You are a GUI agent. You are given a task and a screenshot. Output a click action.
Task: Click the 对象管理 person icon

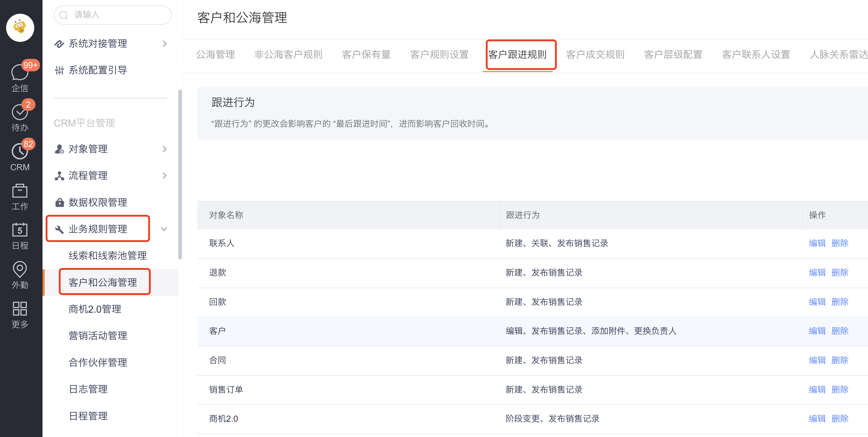[59, 149]
